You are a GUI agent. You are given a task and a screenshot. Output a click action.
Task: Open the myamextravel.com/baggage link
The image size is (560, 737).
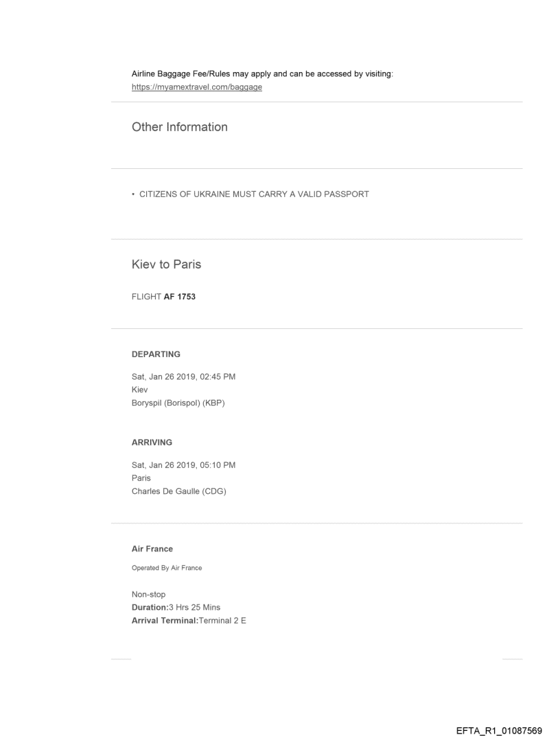click(197, 87)
